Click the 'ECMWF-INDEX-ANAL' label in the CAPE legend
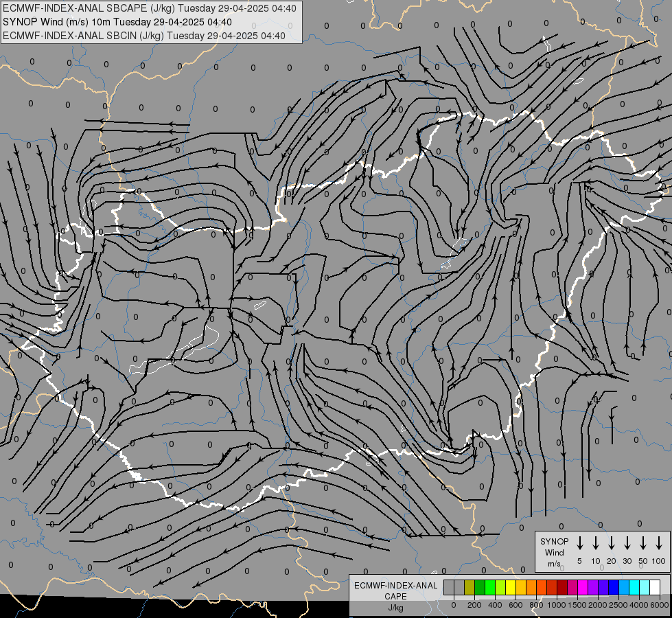 (395, 586)
